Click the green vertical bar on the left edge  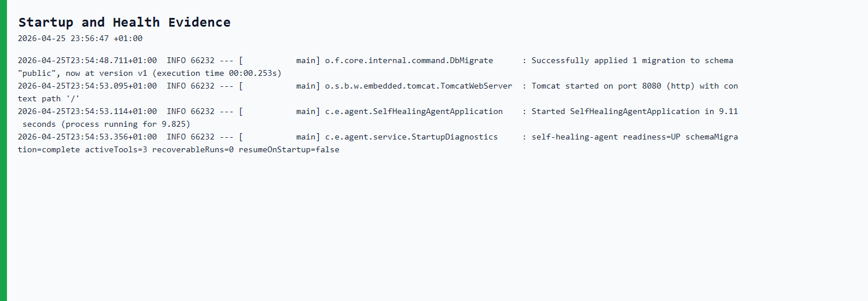coord(3,150)
